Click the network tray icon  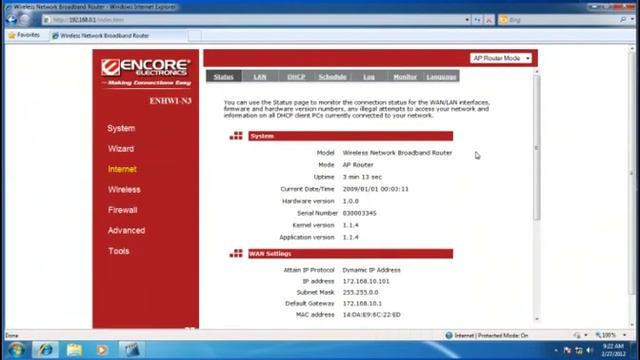coord(579,350)
